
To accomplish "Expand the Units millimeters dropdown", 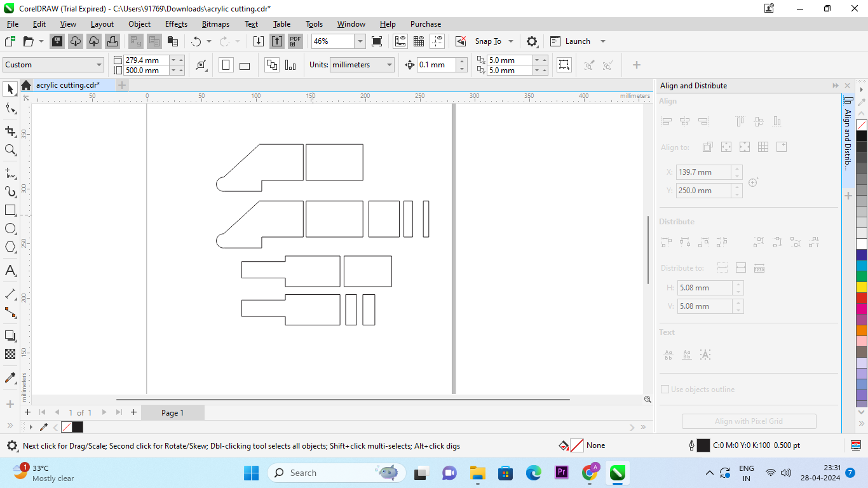I will point(388,65).
